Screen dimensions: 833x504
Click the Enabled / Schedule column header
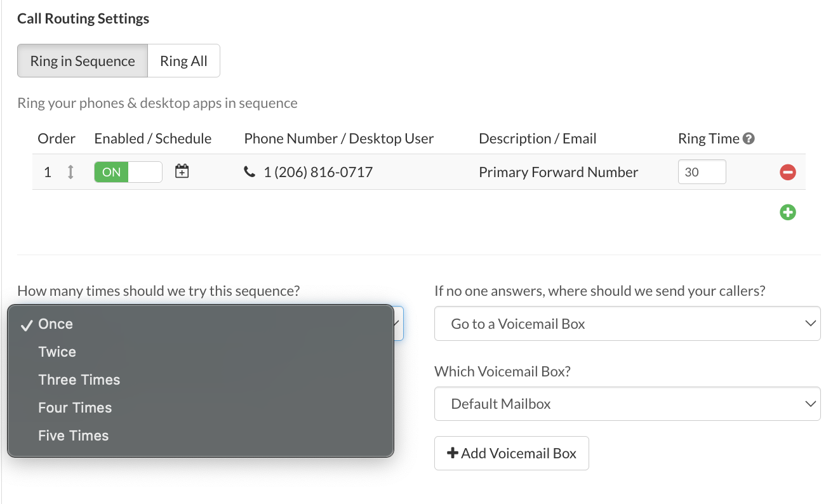(x=153, y=138)
